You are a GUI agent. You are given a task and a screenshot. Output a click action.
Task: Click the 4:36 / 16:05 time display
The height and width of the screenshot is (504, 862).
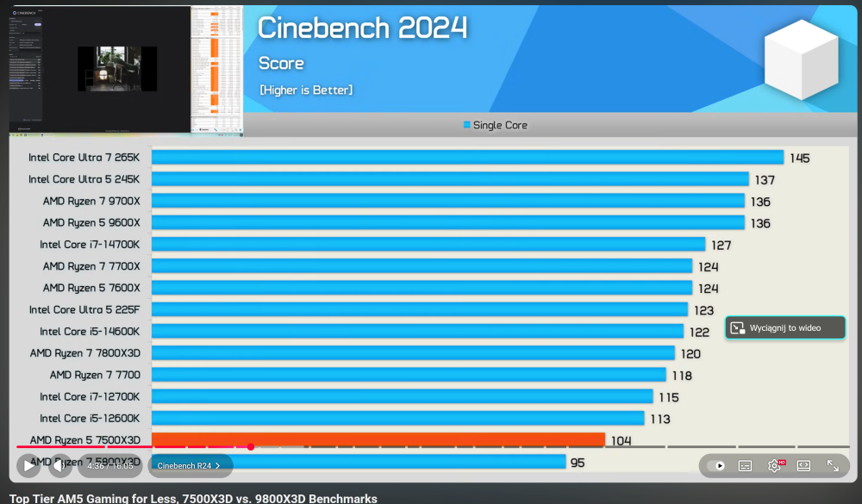coord(110,465)
